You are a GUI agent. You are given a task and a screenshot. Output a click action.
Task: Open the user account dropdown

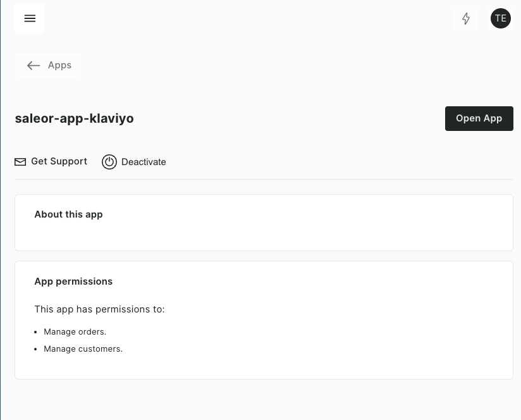tap(501, 18)
